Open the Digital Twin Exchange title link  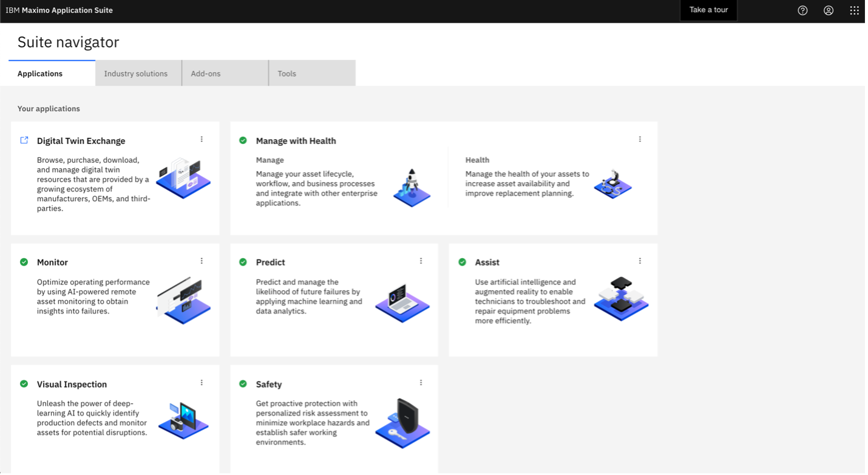coord(81,141)
